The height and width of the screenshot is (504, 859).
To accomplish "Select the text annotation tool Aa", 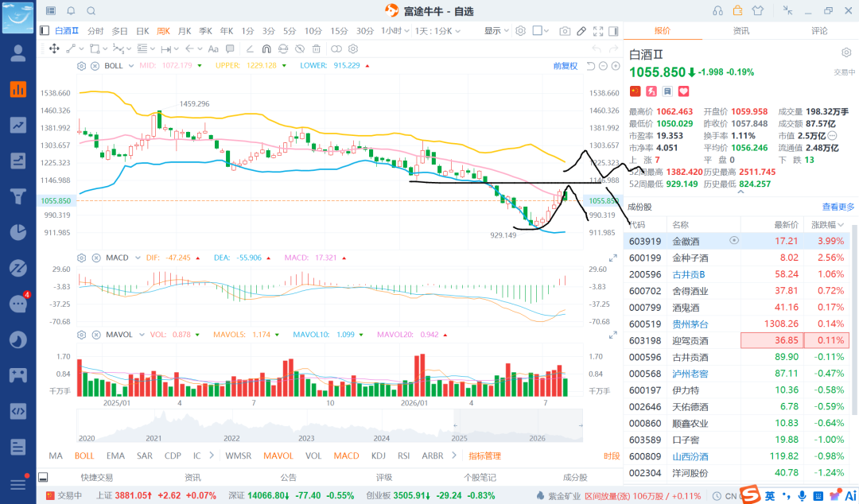I will coord(213,48).
